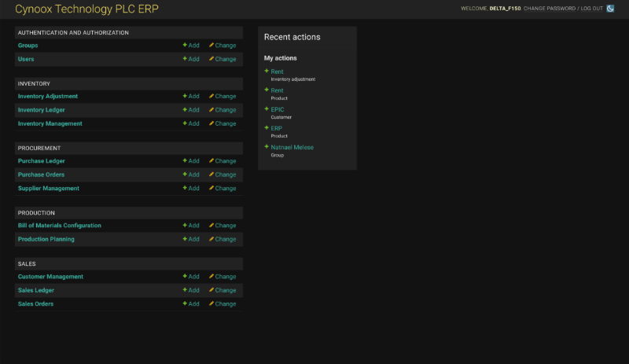Change Groups entries
Viewport: 629px width, 364px height.
point(223,46)
